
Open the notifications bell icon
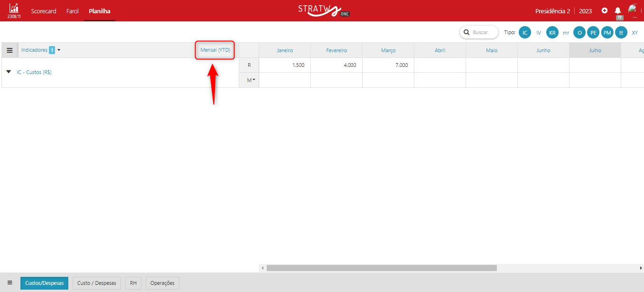coord(617,10)
